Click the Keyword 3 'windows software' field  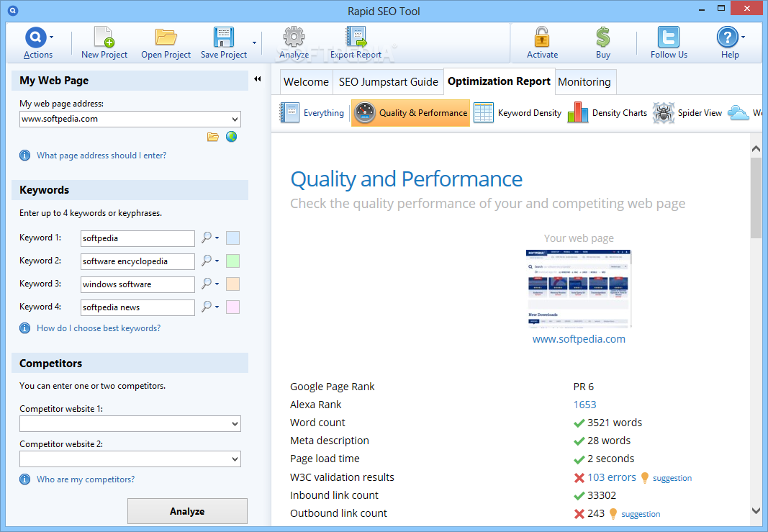click(137, 284)
